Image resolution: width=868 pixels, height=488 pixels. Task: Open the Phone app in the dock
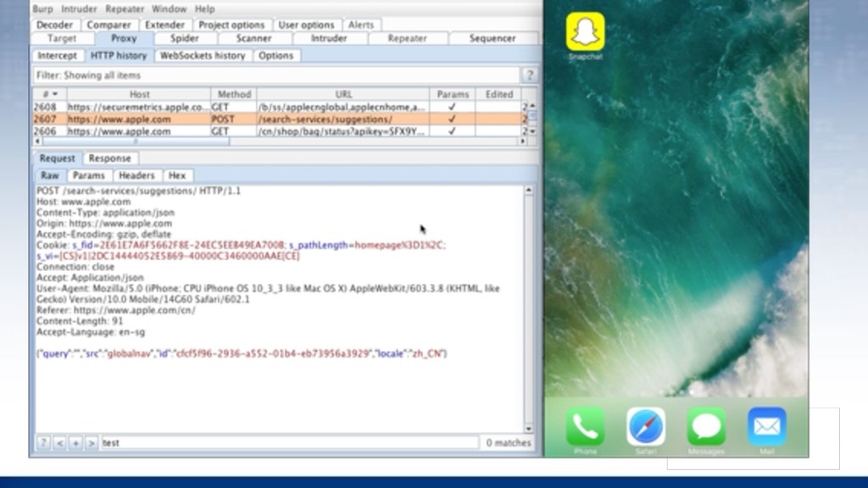click(585, 426)
